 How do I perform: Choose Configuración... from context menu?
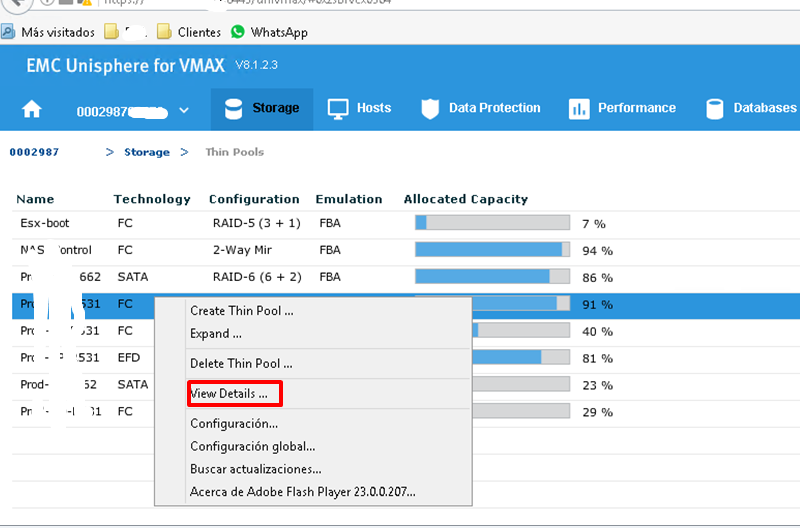(x=234, y=423)
